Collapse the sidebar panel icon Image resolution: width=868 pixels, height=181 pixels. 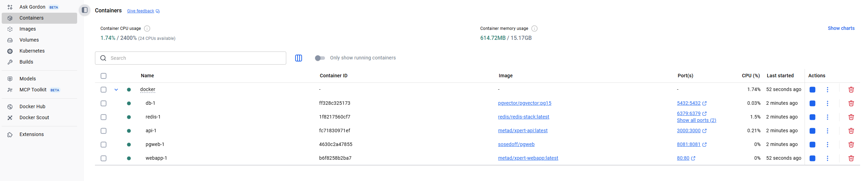coord(85,10)
